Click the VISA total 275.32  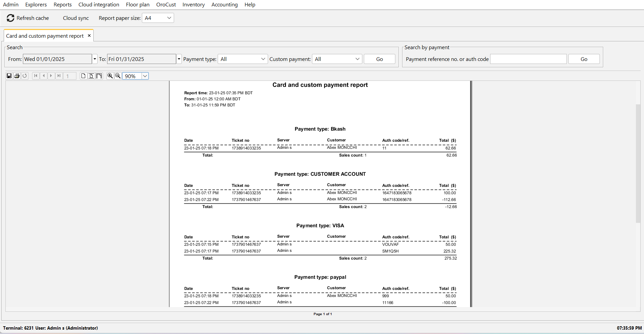pyautogui.click(x=451, y=258)
